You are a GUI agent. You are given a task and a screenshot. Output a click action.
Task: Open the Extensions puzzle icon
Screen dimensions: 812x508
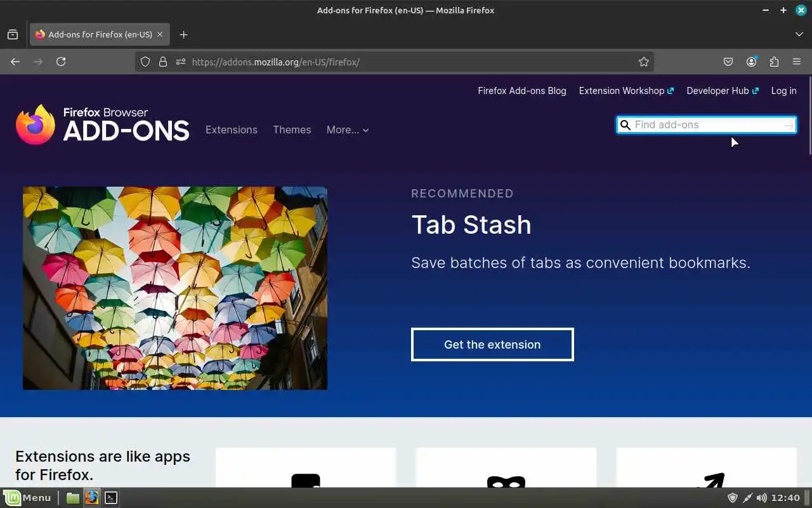coord(774,62)
